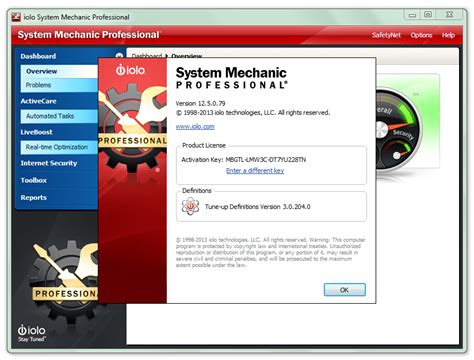Click the Enter a different key link
The height and width of the screenshot is (360, 474).
(x=255, y=171)
